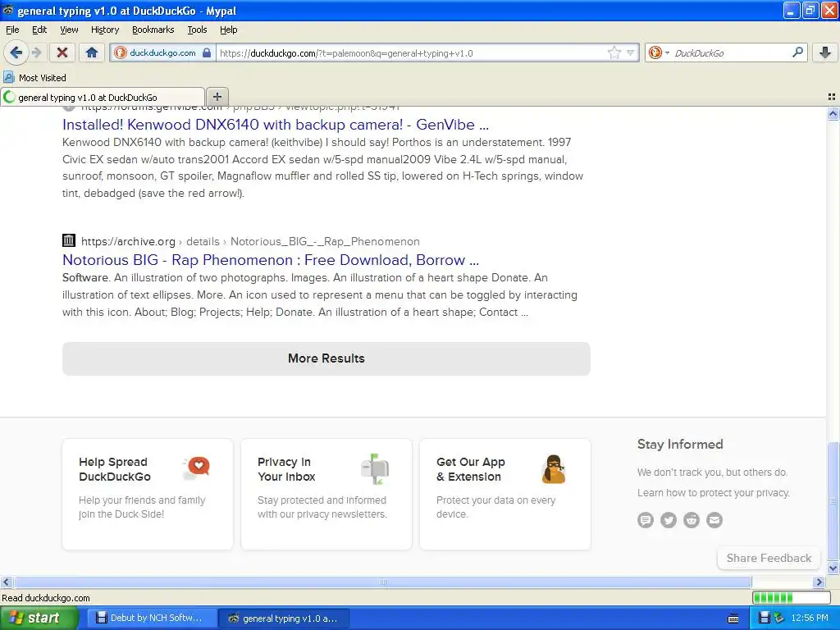Click the email newsletter social icon

[714, 519]
